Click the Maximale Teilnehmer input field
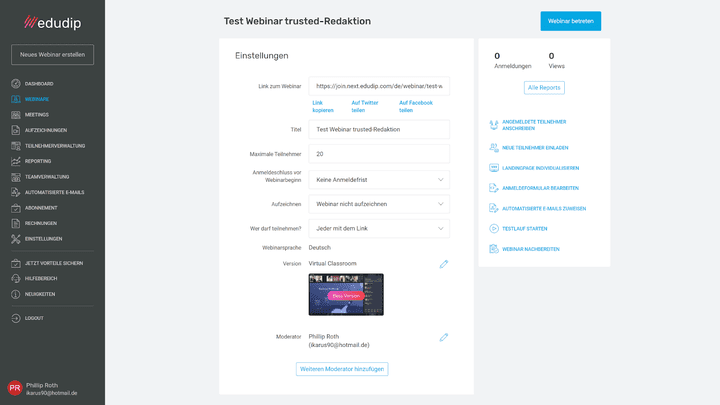This screenshot has width=720, height=405. 379,154
